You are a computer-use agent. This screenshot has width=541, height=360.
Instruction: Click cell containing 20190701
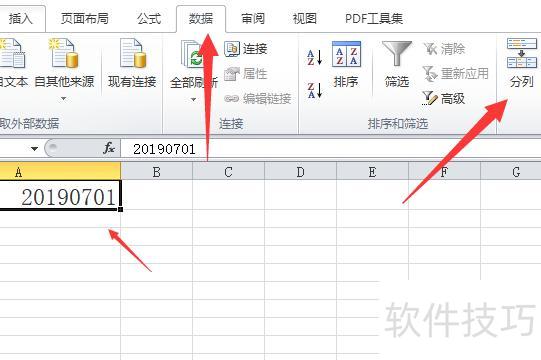tap(60, 195)
